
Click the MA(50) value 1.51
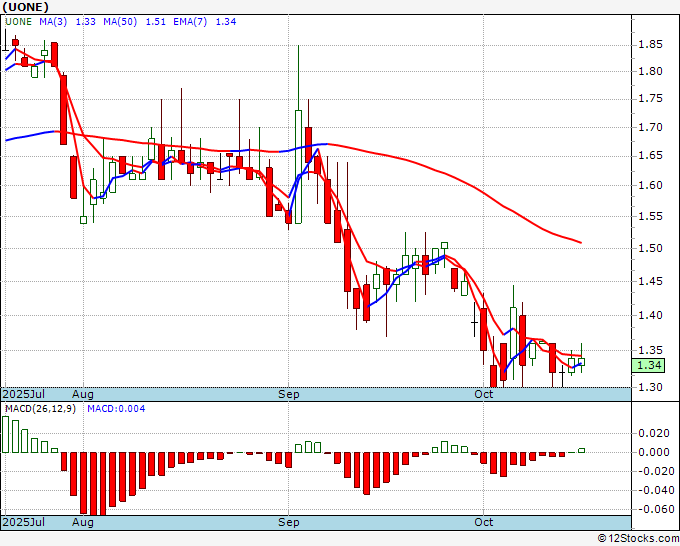click(155, 22)
